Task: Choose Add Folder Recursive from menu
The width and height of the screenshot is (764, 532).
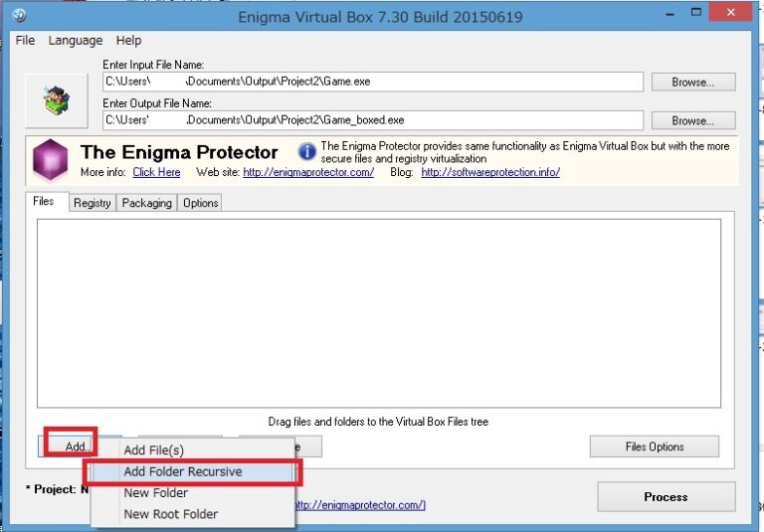Action: [x=182, y=471]
